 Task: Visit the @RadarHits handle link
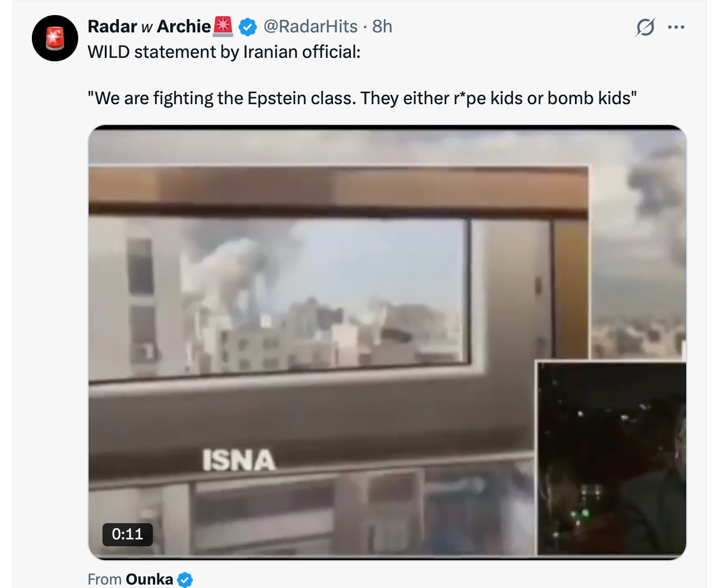310,27
